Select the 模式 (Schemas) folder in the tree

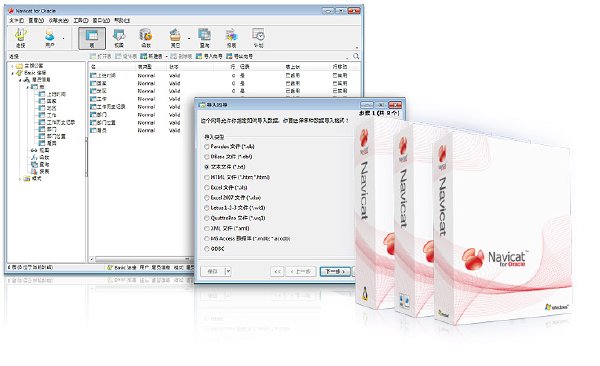point(33,178)
